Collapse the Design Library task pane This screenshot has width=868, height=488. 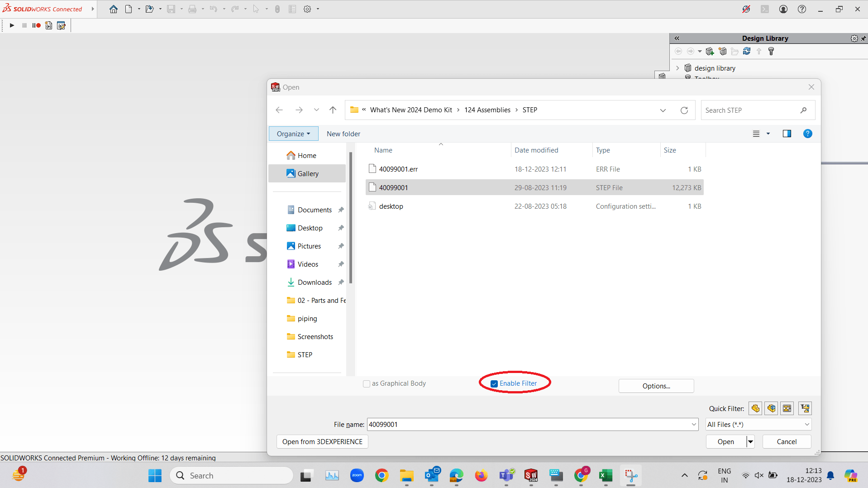click(x=677, y=38)
